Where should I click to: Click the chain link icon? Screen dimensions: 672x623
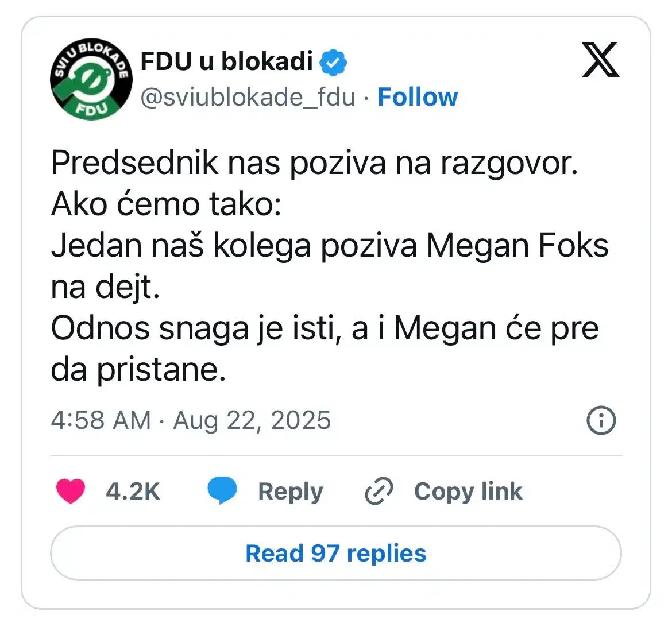[379, 492]
